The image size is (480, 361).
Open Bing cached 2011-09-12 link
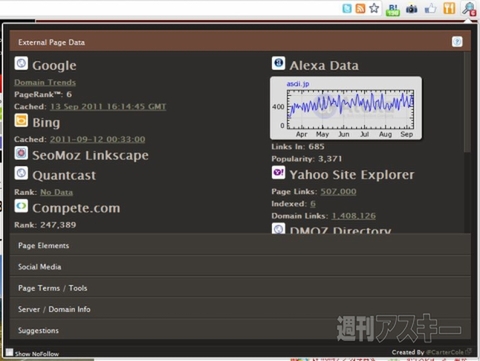click(x=97, y=139)
